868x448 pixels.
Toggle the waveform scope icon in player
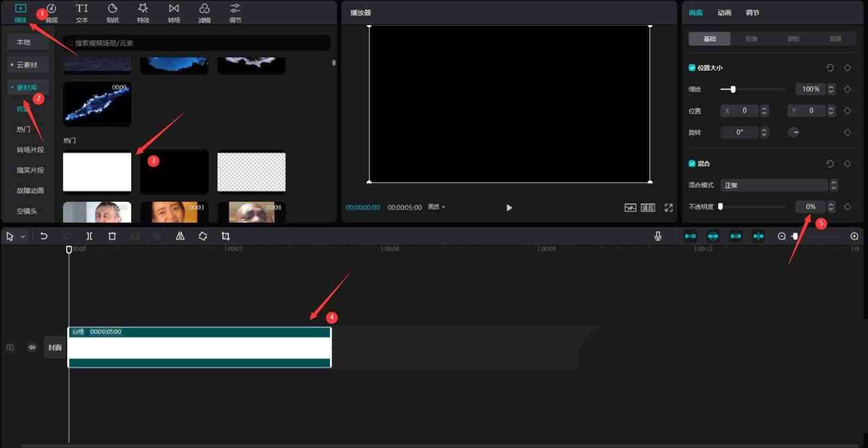tap(630, 207)
